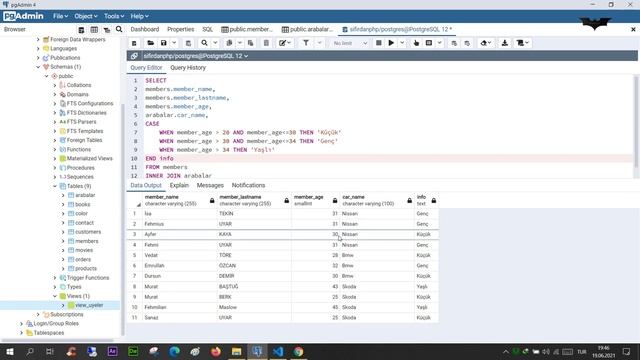
Task: Click the Save Data Changes clipboard icon
Action: pos(188,43)
